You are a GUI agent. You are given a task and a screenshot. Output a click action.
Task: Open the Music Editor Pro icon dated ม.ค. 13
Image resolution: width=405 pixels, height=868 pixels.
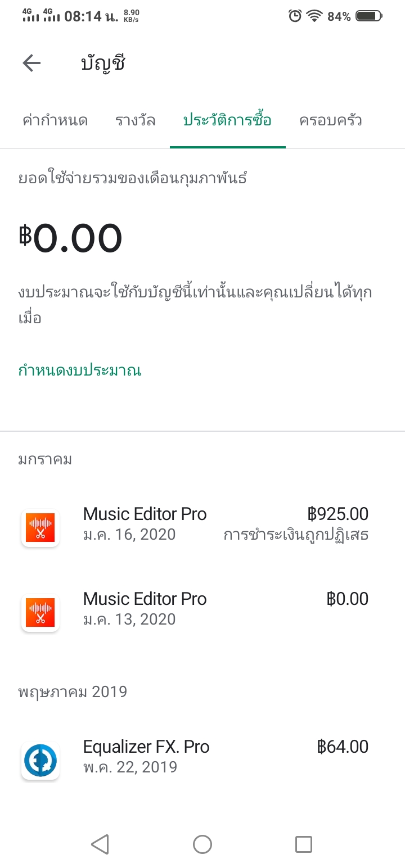tap(40, 613)
